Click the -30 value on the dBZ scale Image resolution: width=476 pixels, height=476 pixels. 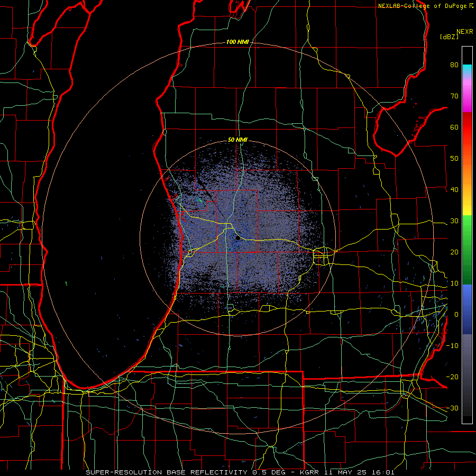point(452,408)
